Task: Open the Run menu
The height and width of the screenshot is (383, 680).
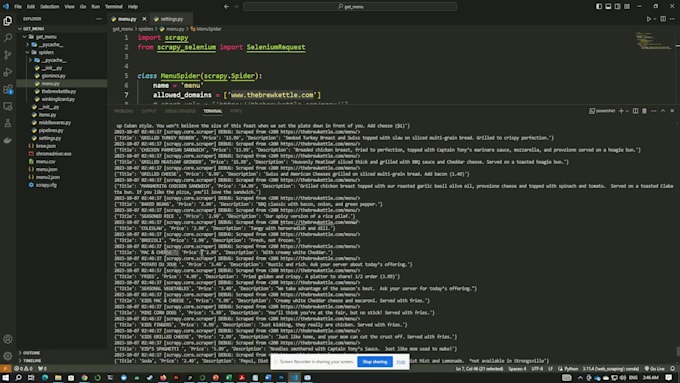Action: click(x=95, y=7)
